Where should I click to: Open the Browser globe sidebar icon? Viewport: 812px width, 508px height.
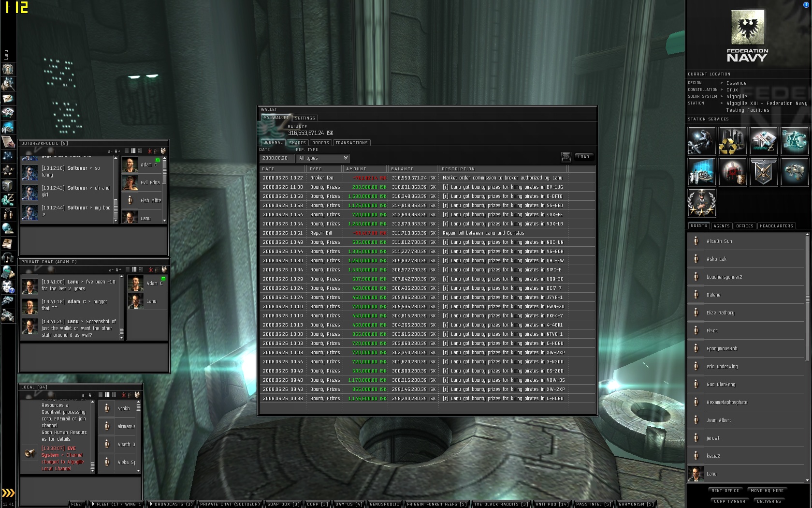8,228
